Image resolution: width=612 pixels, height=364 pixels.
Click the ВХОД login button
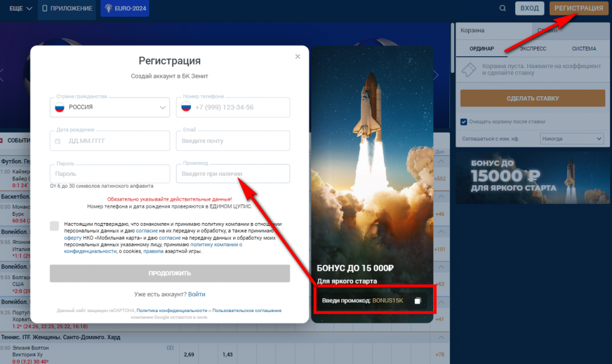click(530, 8)
